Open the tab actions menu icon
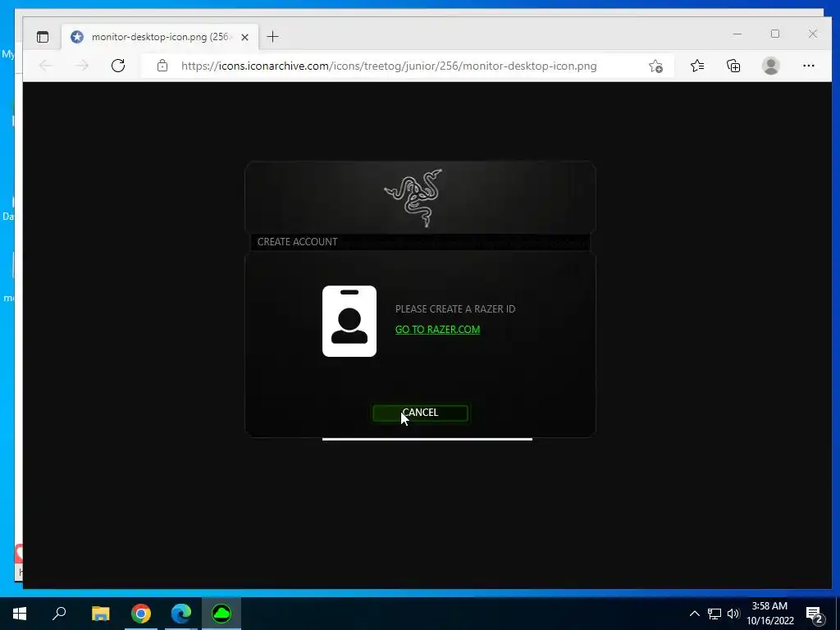The height and width of the screenshot is (630, 840). pos(43,36)
